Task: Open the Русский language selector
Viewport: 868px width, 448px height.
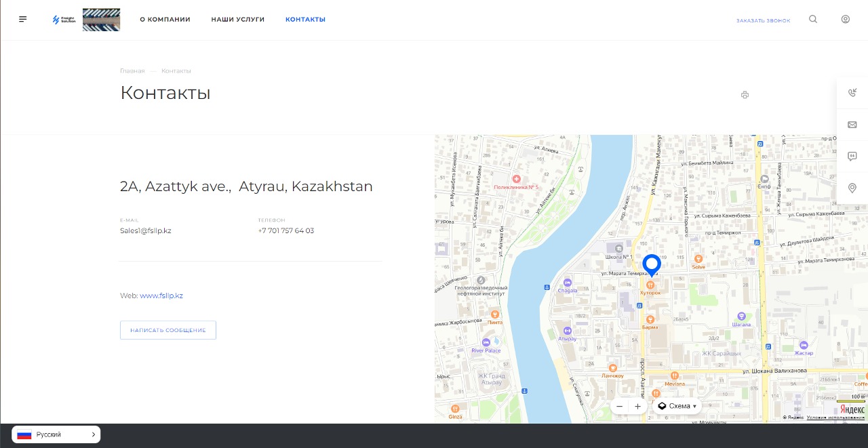Action: [56, 434]
